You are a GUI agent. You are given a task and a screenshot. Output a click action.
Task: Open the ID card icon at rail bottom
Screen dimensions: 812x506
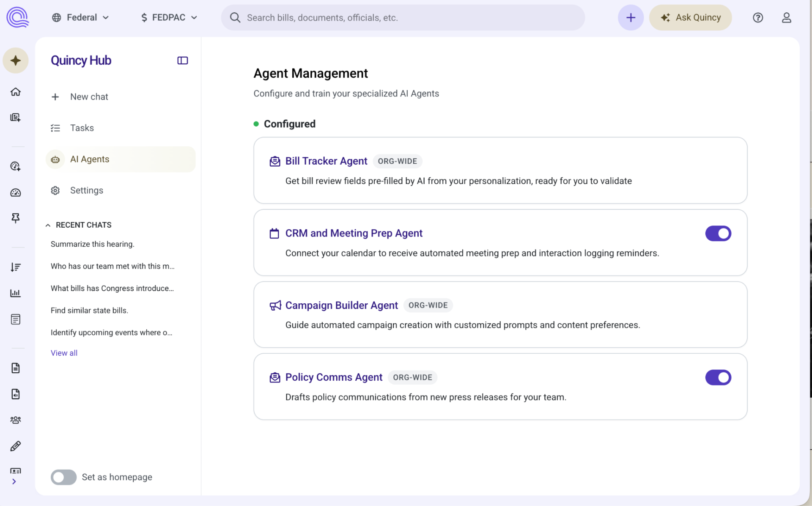point(16,470)
